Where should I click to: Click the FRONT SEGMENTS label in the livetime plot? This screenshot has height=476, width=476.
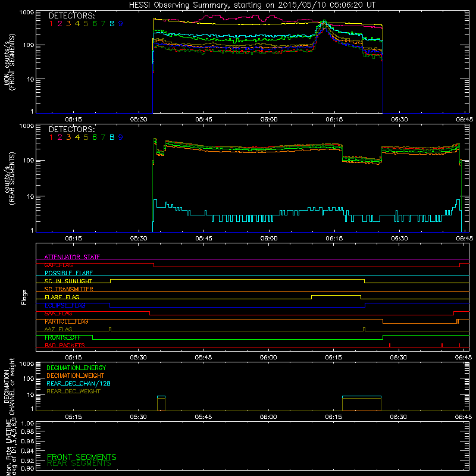tap(82, 457)
